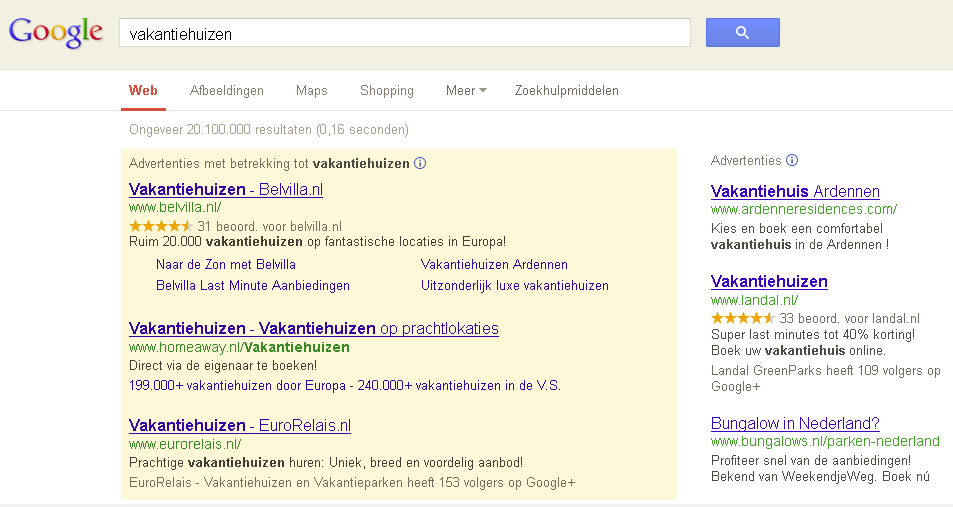Image resolution: width=953 pixels, height=507 pixels.
Task: Expand the Meer dropdown menu
Action: [466, 91]
